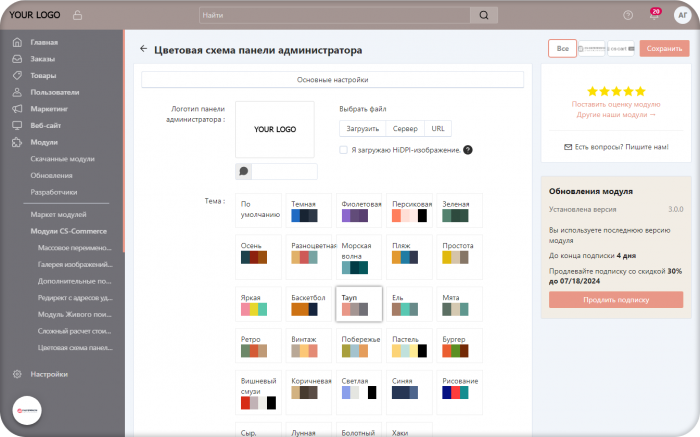Open Пользователи in the sidebar
700x437 pixels.
click(55, 92)
